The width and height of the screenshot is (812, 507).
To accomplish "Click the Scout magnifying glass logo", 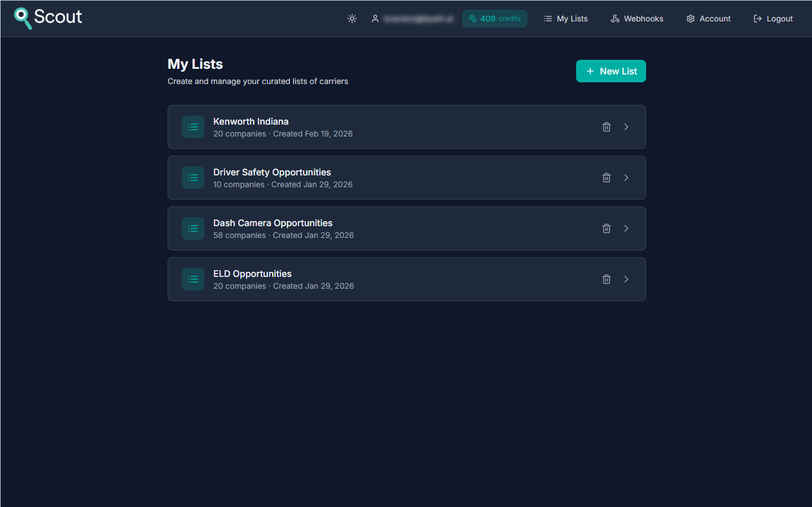I will (x=23, y=17).
